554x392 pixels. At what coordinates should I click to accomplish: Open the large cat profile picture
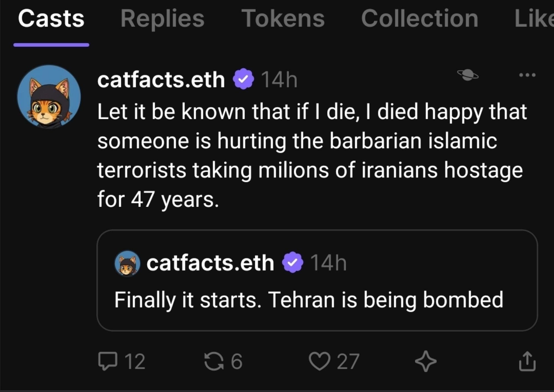[x=49, y=97]
